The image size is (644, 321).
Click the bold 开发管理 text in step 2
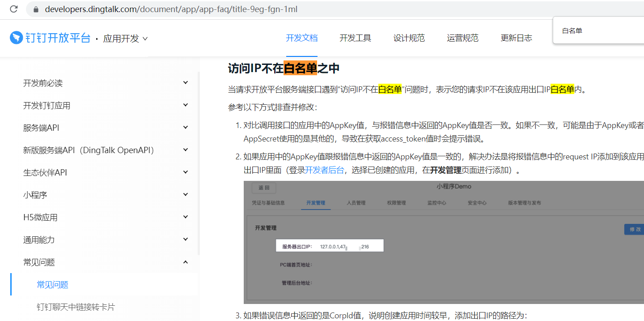pos(446,170)
